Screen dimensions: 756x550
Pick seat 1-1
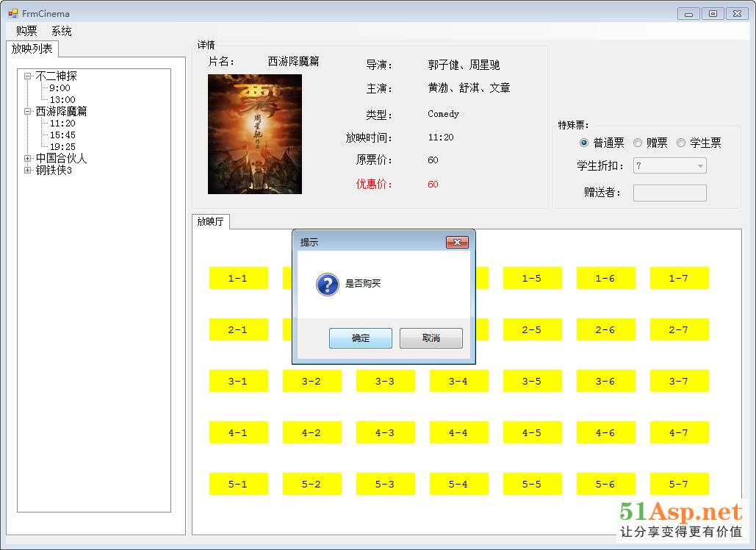click(238, 278)
